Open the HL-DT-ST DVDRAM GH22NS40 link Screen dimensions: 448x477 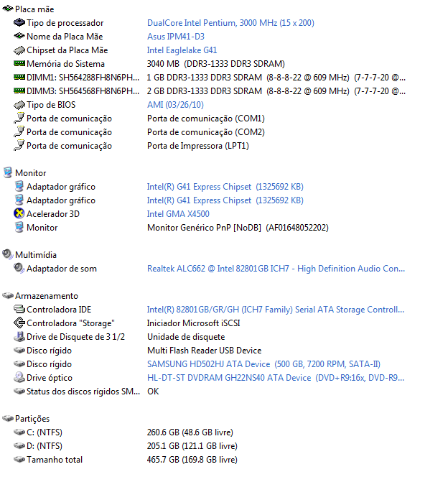276,378
